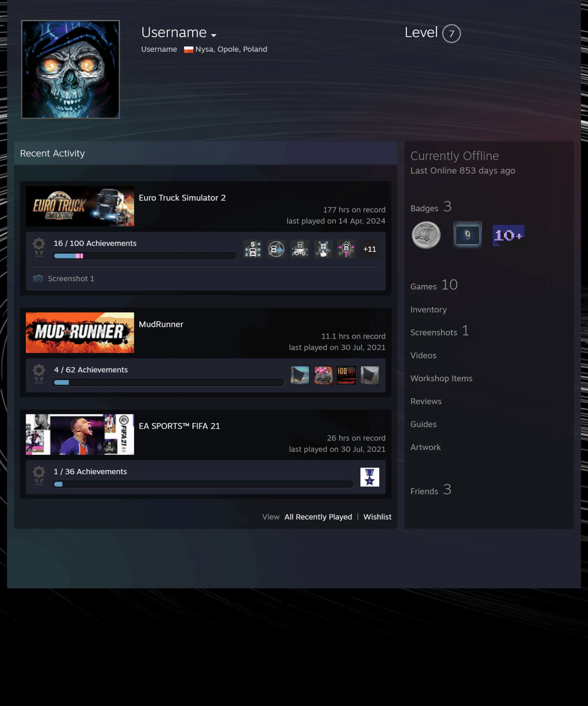Open the EA SPORTS FIFA 21 title
This screenshot has height=706, width=588.
click(179, 426)
